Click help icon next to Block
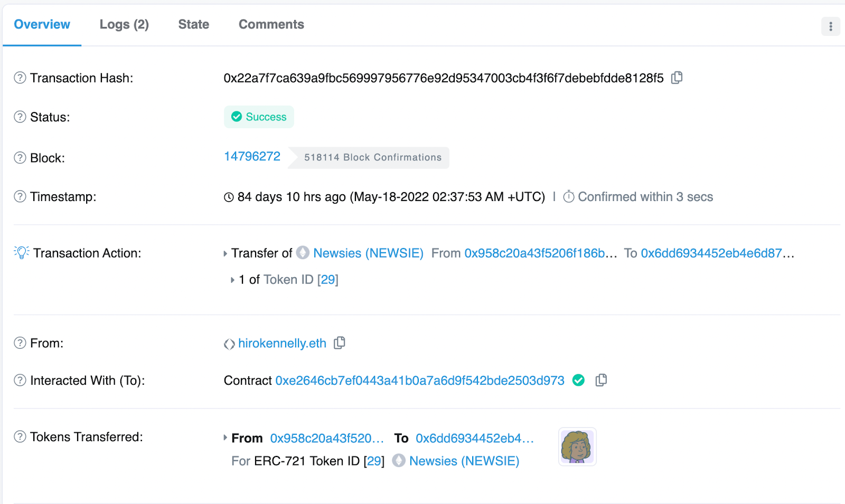The image size is (845, 504). [20, 158]
